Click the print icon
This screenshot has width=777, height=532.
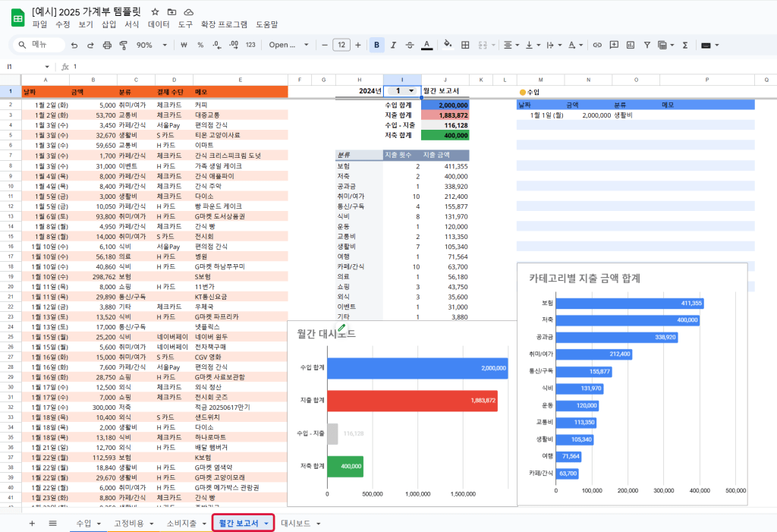coord(107,45)
